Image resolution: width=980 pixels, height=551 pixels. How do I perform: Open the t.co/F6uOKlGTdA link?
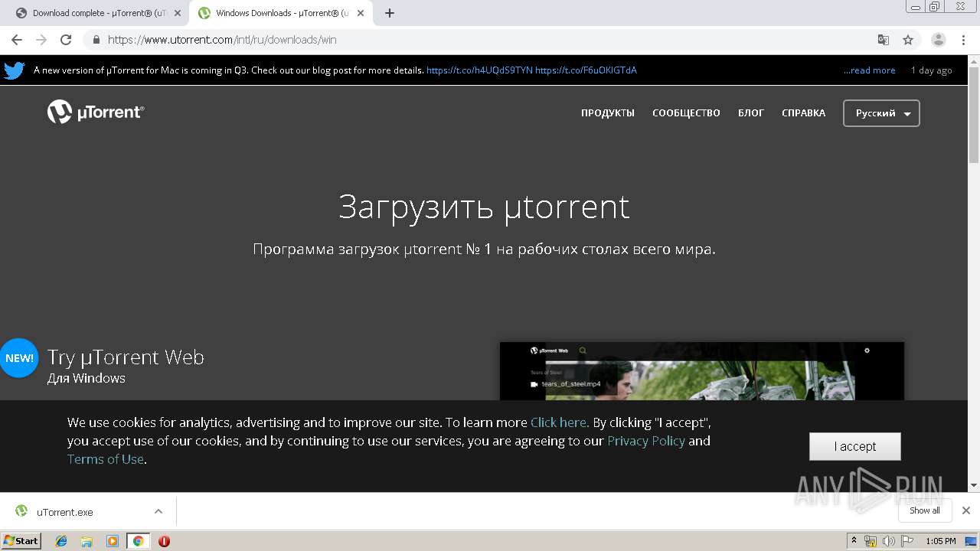click(x=586, y=70)
